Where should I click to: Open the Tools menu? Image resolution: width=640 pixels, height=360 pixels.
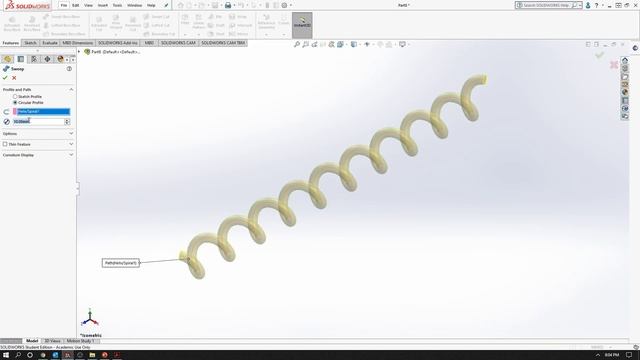[x=117, y=5]
